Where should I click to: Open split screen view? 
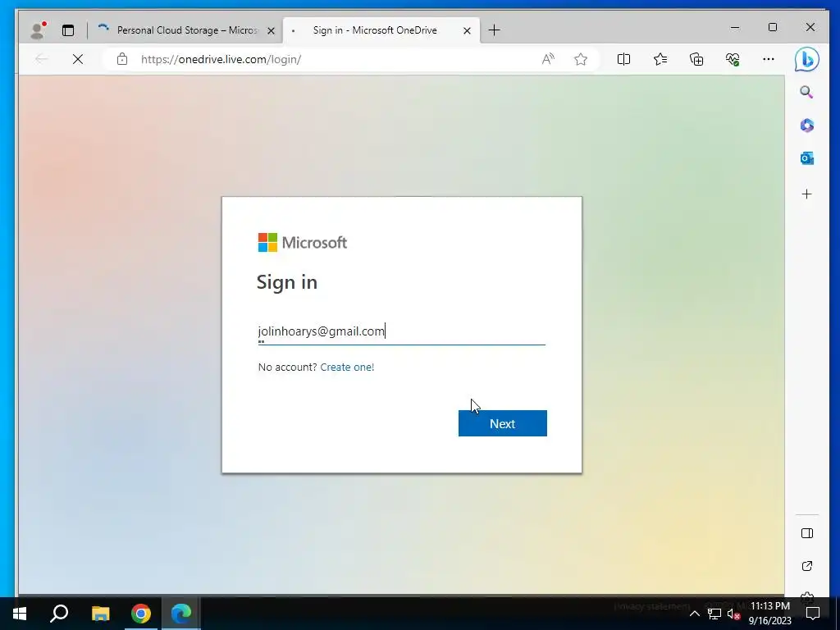[623, 59]
